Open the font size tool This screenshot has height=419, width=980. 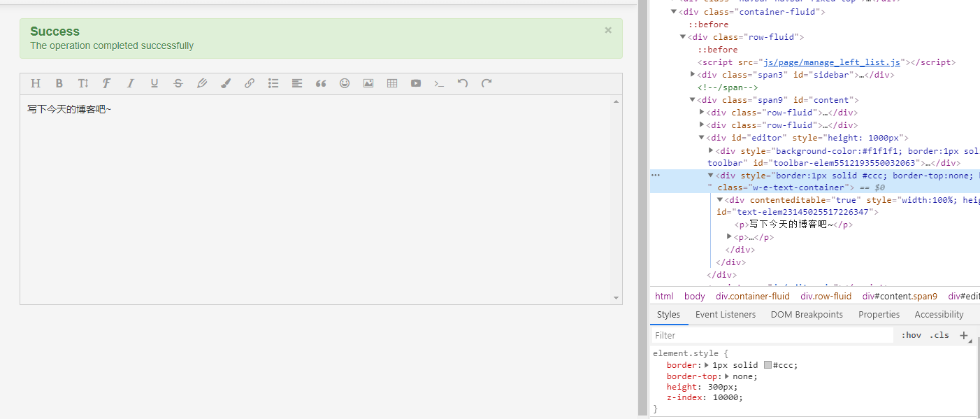[83, 83]
